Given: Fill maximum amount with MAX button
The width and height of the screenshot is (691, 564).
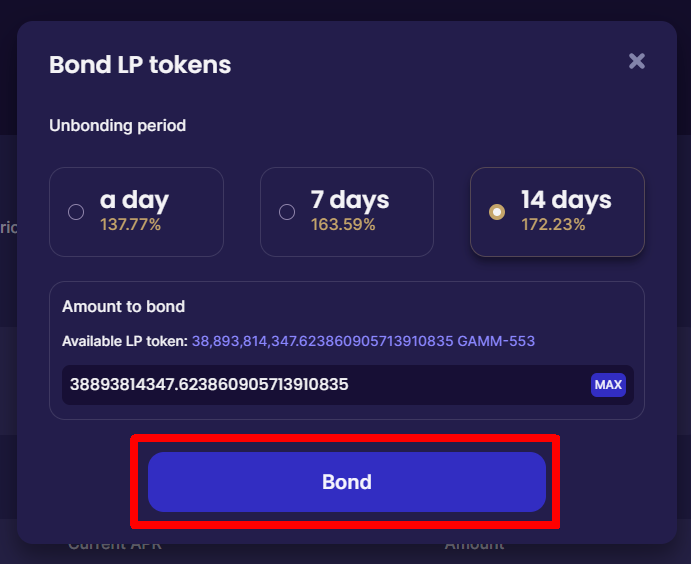Looking at the screenshot, I should point(608,385).
